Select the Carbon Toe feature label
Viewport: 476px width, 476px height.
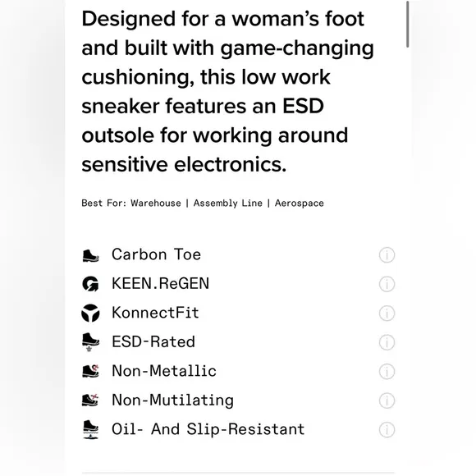click(x=156, y=254)
